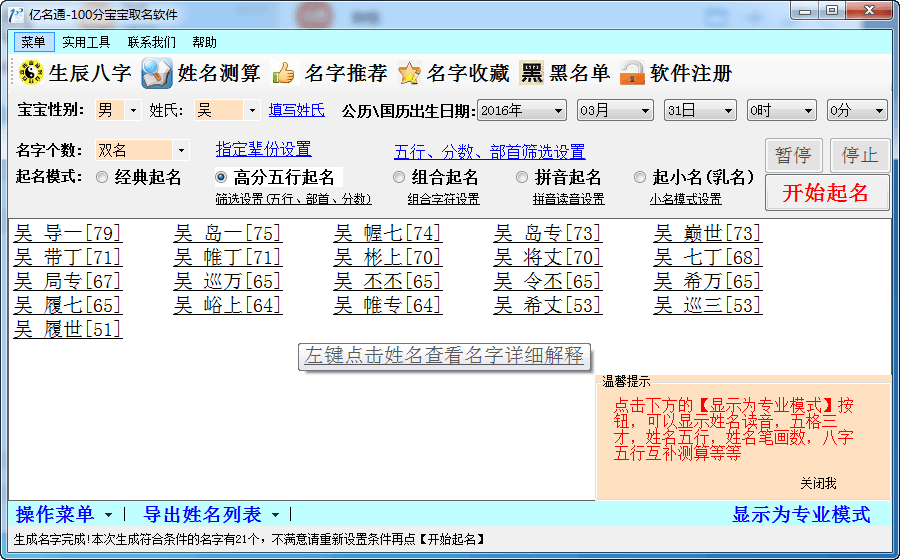Open the 实用工具 menu

86,42
